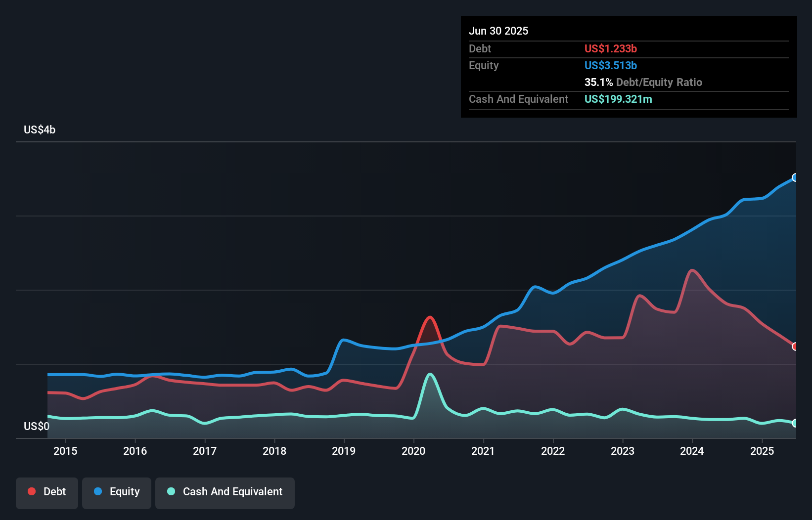Click the US$4b axis label
812x520 pixels.
(40, 130)
